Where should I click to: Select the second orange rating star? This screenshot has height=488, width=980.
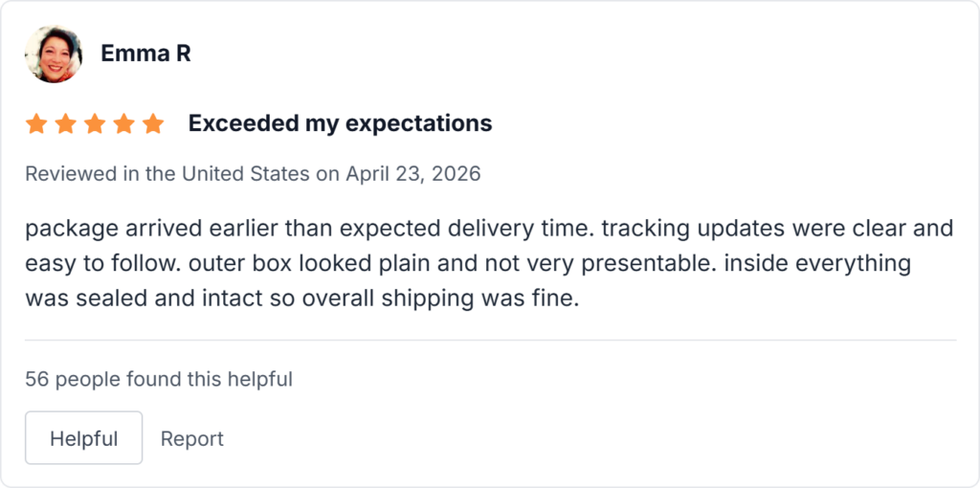point(65,123)
